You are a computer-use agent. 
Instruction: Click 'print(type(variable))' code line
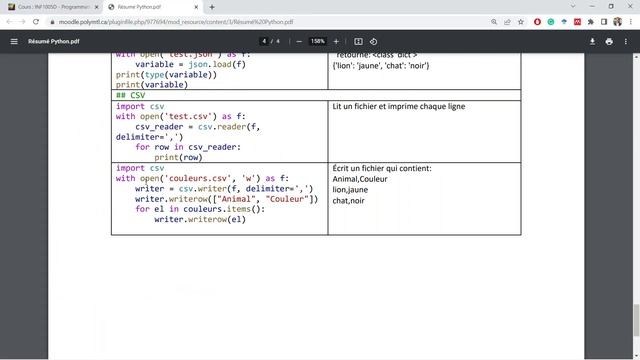tap(166, 75)
